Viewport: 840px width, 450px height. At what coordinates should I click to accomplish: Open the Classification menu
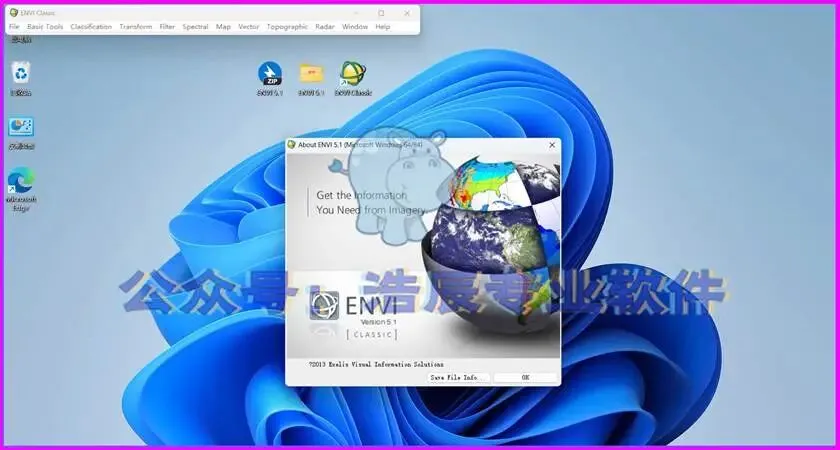[x=91, y=26]
